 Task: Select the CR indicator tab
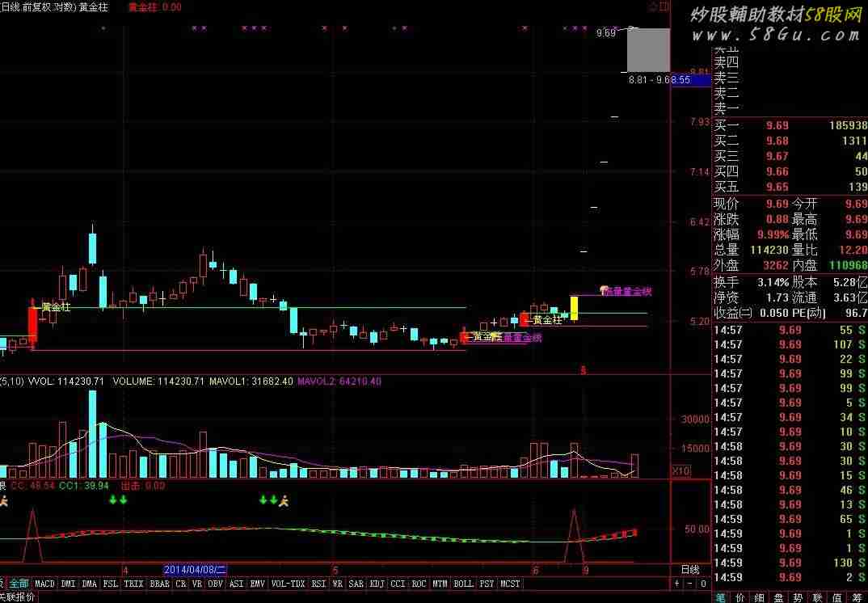181,584
